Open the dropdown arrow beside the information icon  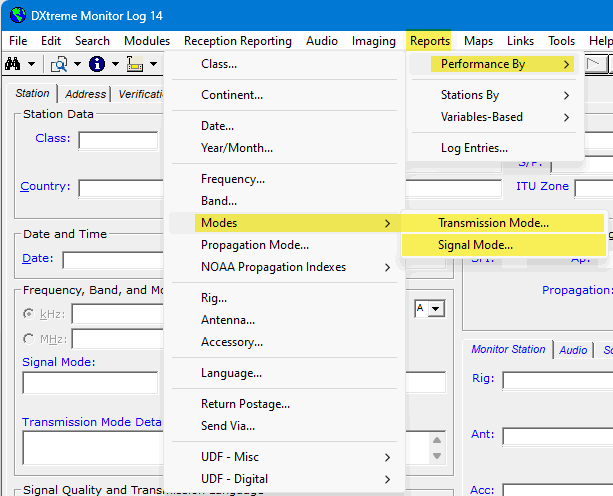[115, 64]
